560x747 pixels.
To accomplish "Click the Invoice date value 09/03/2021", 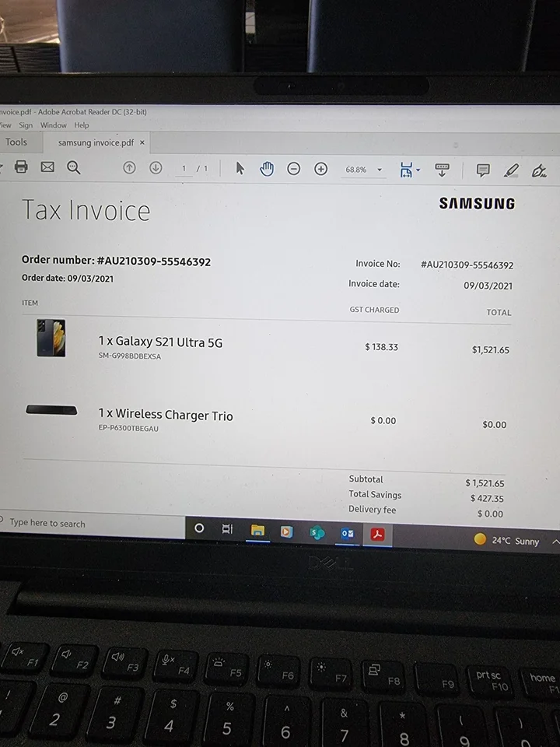I will pyautogui.click(x=488, y=286).
